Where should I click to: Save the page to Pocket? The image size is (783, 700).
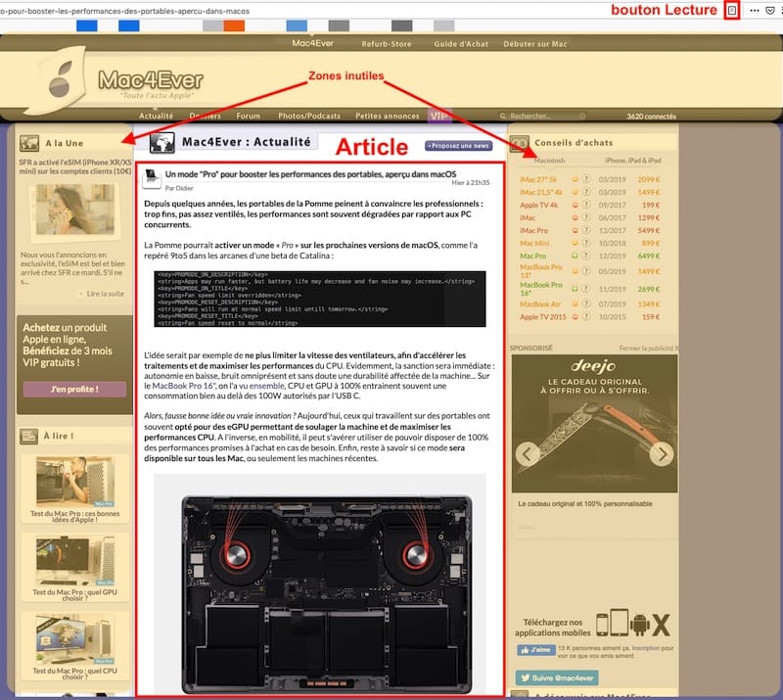pos(770,11)
